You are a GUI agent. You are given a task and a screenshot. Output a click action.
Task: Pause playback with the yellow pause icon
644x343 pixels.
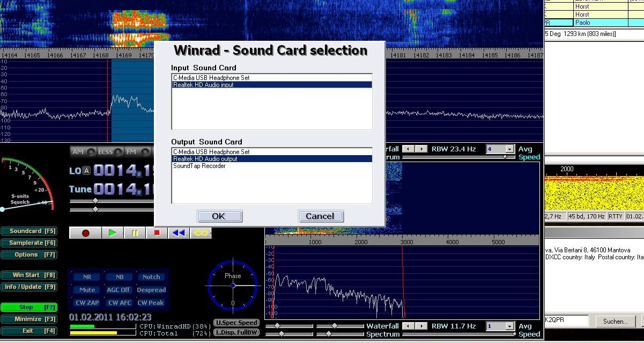tap(135, 233)
